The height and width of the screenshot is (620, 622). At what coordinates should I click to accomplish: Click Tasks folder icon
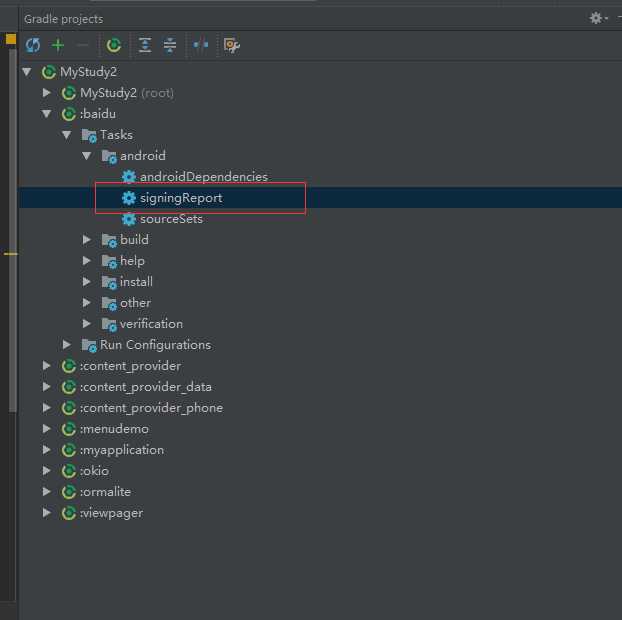pos(89,136)
